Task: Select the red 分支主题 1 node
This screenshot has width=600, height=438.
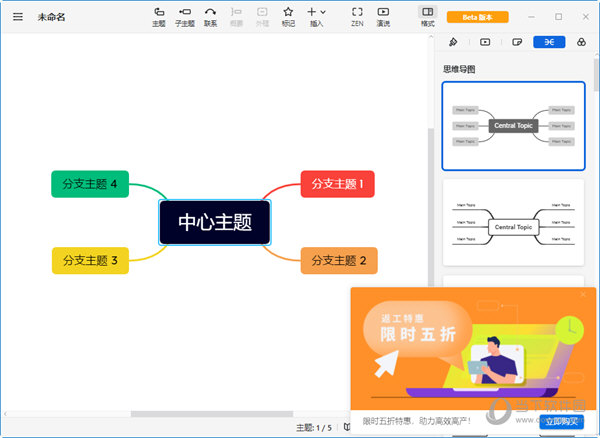Action: 337,184
